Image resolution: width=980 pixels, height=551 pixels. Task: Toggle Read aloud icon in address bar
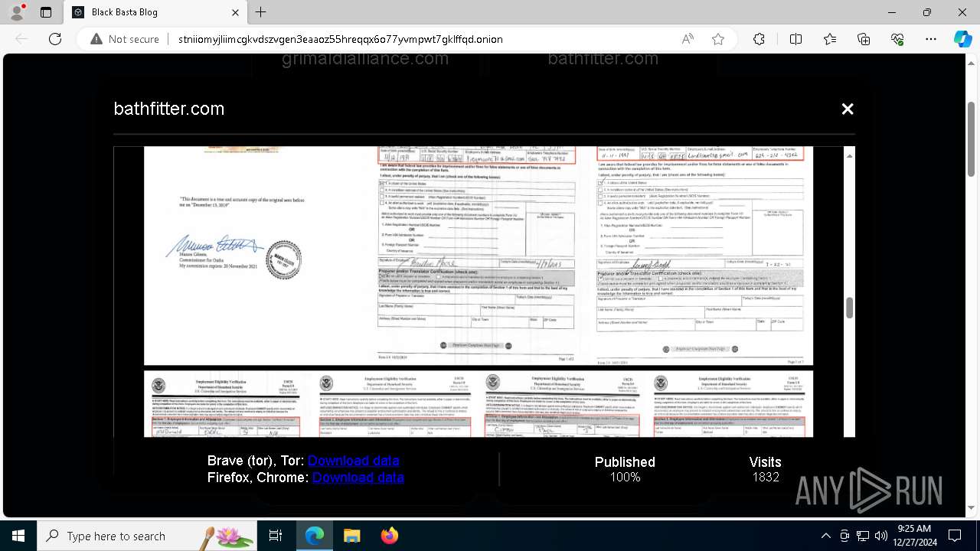tap(688, 39)
